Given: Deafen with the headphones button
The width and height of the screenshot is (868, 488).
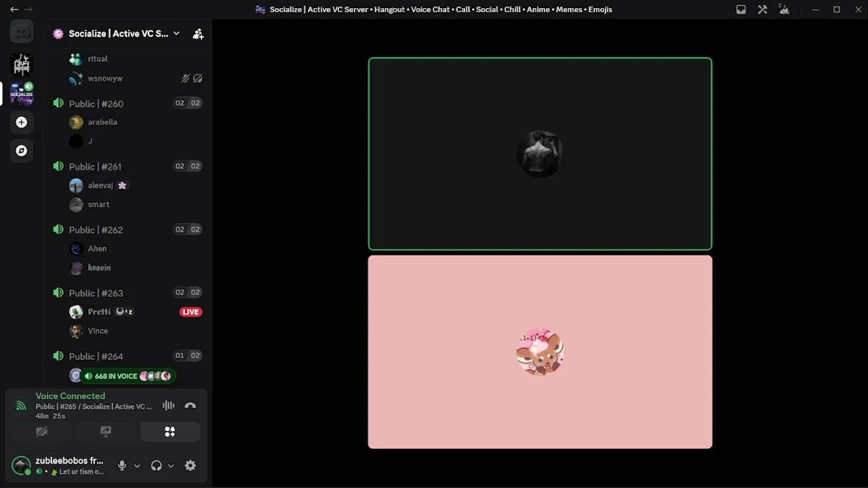Looking at the screenshot, I should 157,466.
